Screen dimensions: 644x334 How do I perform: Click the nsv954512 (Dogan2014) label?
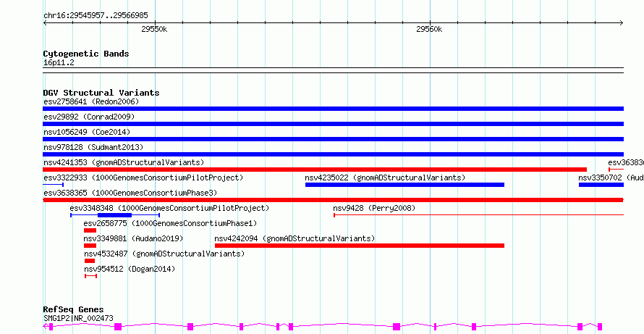tap(130, 269)
